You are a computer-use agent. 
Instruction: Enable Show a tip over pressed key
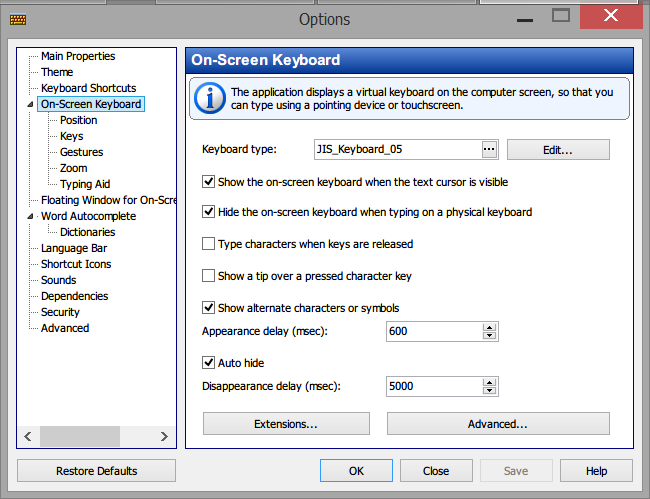208,276
